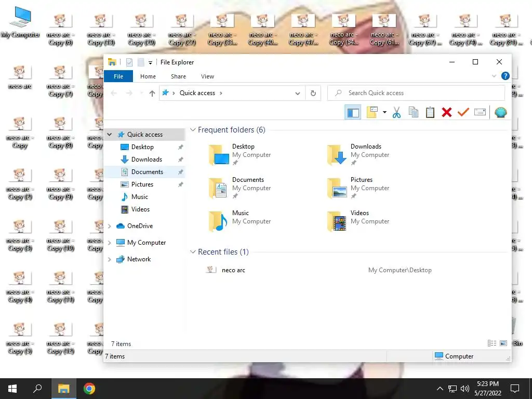Viewport: 532px width, 399px height.
Task: Click Quick access breadcrumb in address bar
Action: (197, 93)
